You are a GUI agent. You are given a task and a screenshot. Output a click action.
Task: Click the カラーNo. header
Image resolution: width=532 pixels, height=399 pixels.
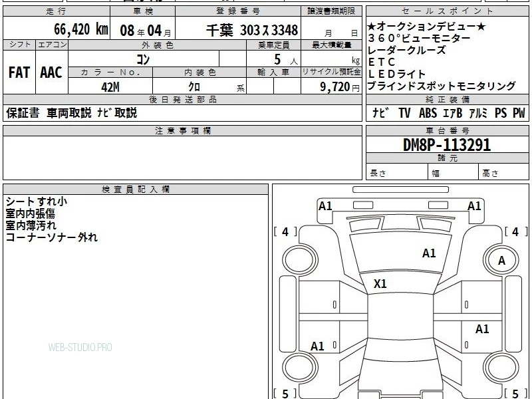(110, 72)
